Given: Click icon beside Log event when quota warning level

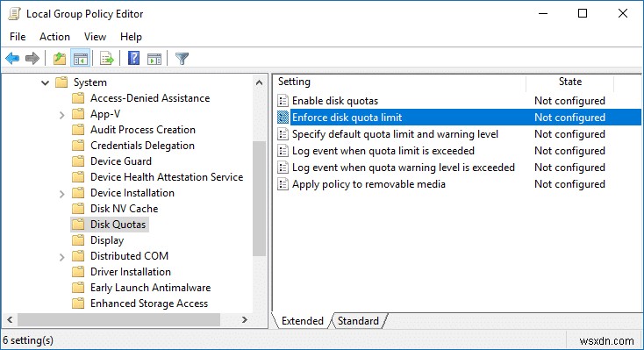Looking at the screenshot, I should pos(283,168).
